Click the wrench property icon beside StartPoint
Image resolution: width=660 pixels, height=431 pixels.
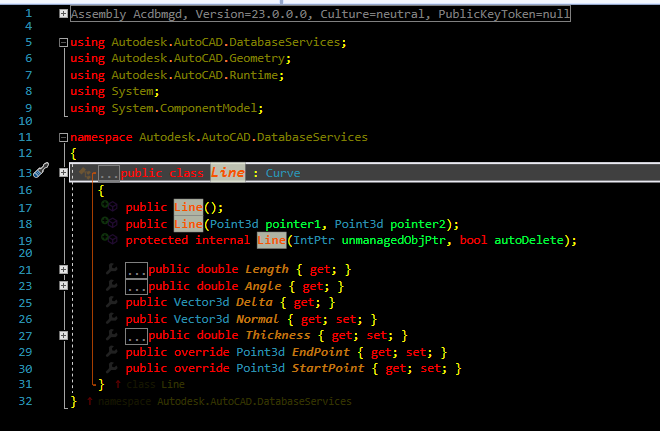[x=112, y=367]
